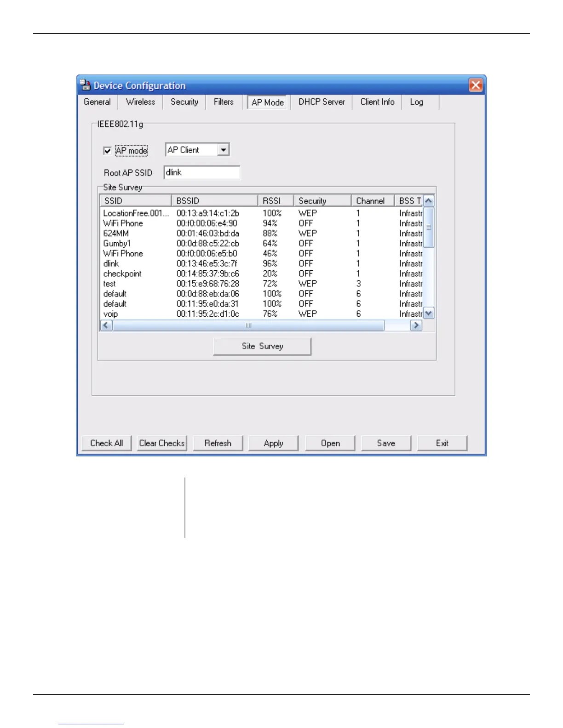563x728 pixels.
Task: Select the WiFi Phone row with 94% RSSI
Action: click(x=261, y=223)
